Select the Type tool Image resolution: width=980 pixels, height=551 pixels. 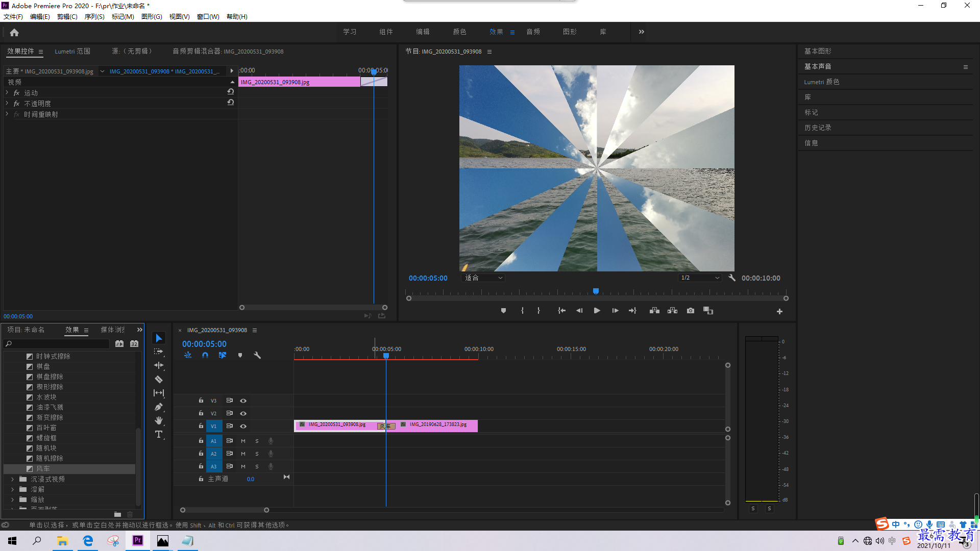(x=159, y=434)
